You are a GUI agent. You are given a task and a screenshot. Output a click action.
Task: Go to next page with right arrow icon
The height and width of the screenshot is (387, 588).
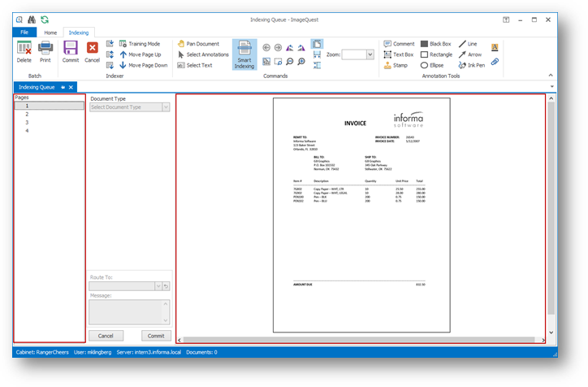pyautogui.click(x=278, y=48)
